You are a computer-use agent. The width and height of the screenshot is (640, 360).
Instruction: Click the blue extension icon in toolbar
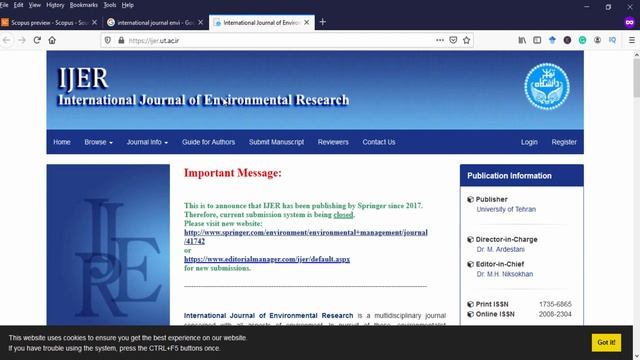[552, 40]
